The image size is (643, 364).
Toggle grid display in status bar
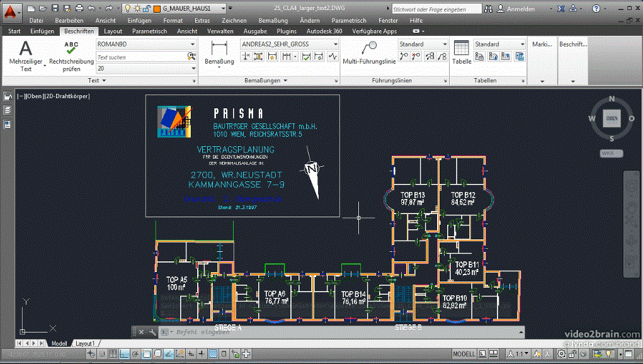click(113, 353)
